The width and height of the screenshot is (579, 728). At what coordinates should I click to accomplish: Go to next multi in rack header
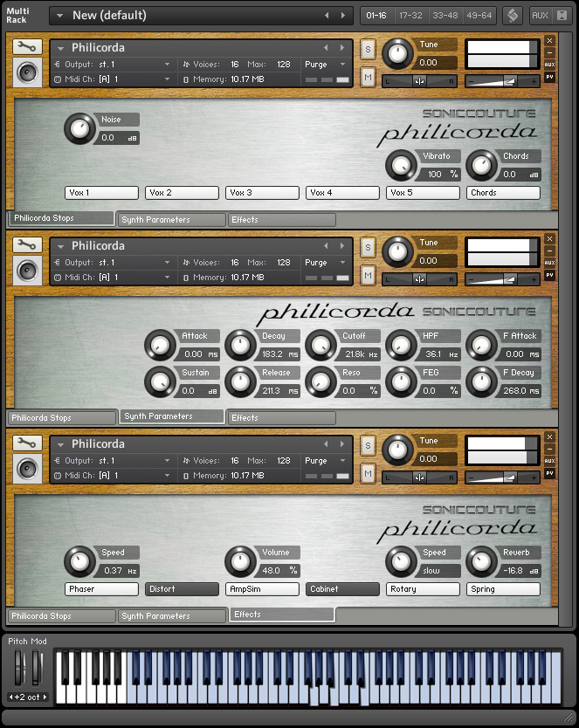point(343,16)
